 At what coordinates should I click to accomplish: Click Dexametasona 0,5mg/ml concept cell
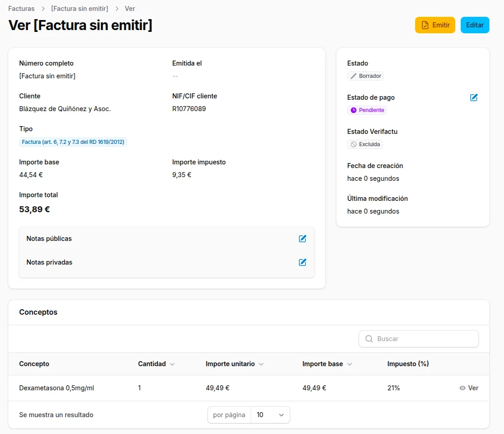(57, 388)
